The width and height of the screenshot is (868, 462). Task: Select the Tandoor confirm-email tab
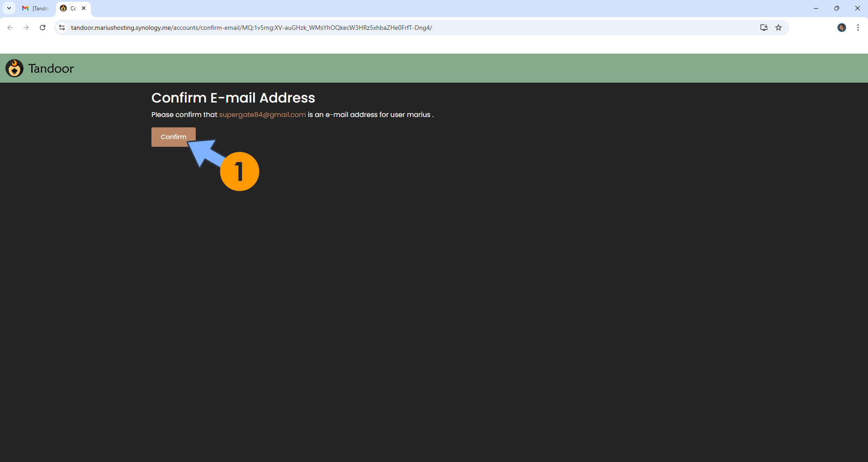click(70, 8)
